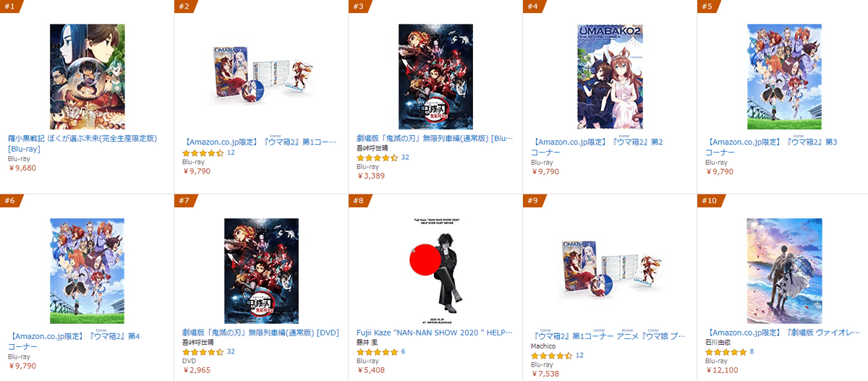The height and width of the screenshot is (381, 868).
Task: Click the 劇場版「鬼滅の刃」無限列車編 Blu-ray title
Action: pos(435,138)
